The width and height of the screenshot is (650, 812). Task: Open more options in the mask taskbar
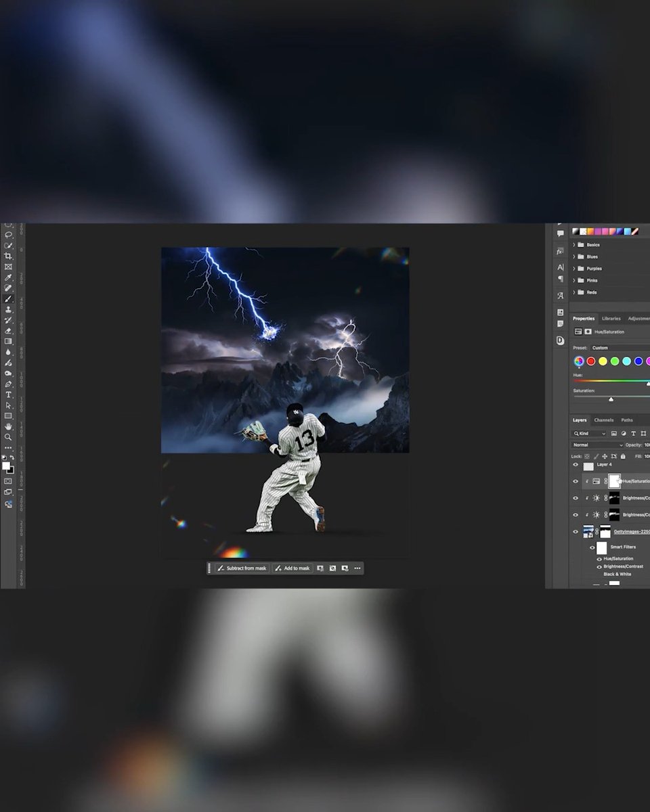(x=357, y=568)
